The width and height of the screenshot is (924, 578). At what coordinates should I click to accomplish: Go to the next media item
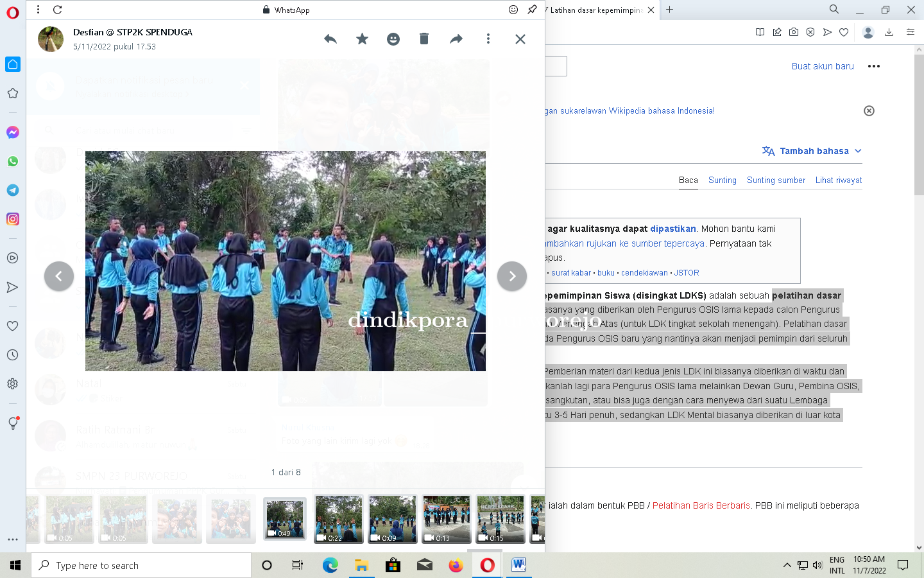512,276
